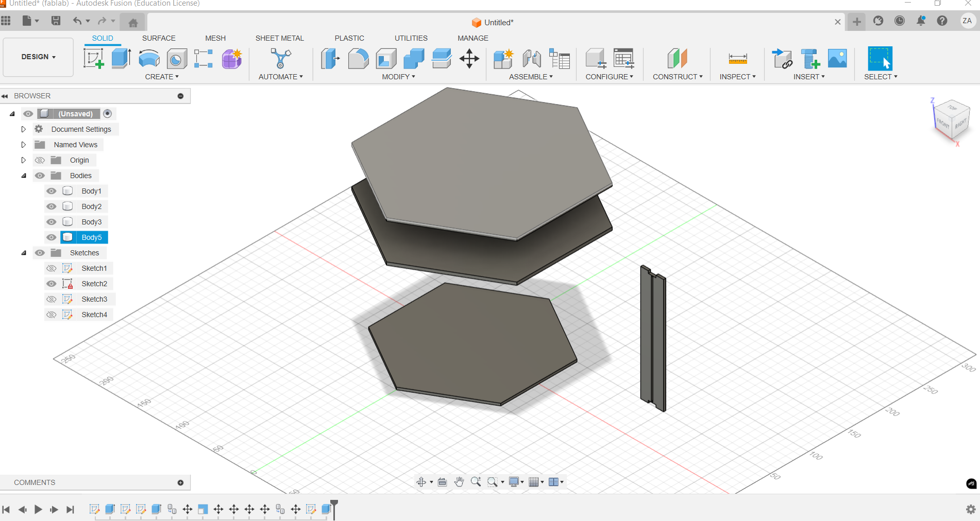Open the job status clock icon
This screenshot has height=521, width=980.
pos(900,21)
